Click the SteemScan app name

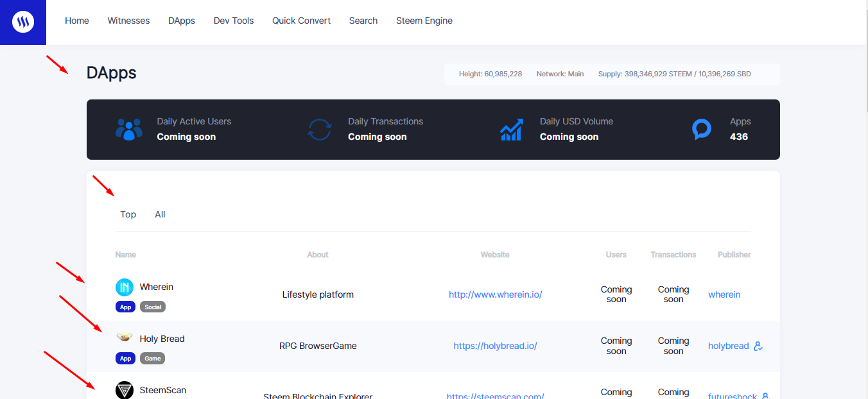(x=163, y=389)
